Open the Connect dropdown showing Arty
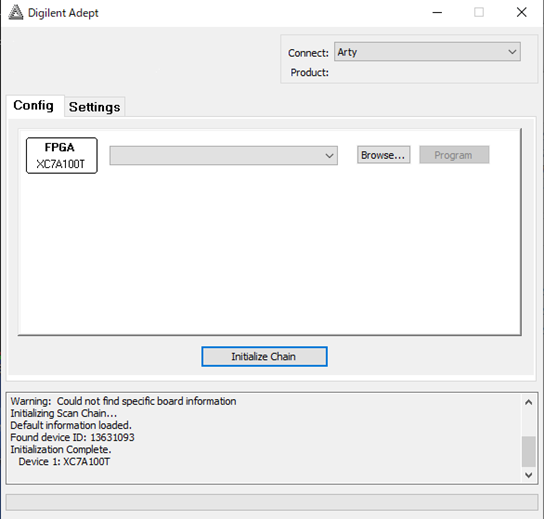This screenshot has height=519, width=544. (x=427, y=52)
